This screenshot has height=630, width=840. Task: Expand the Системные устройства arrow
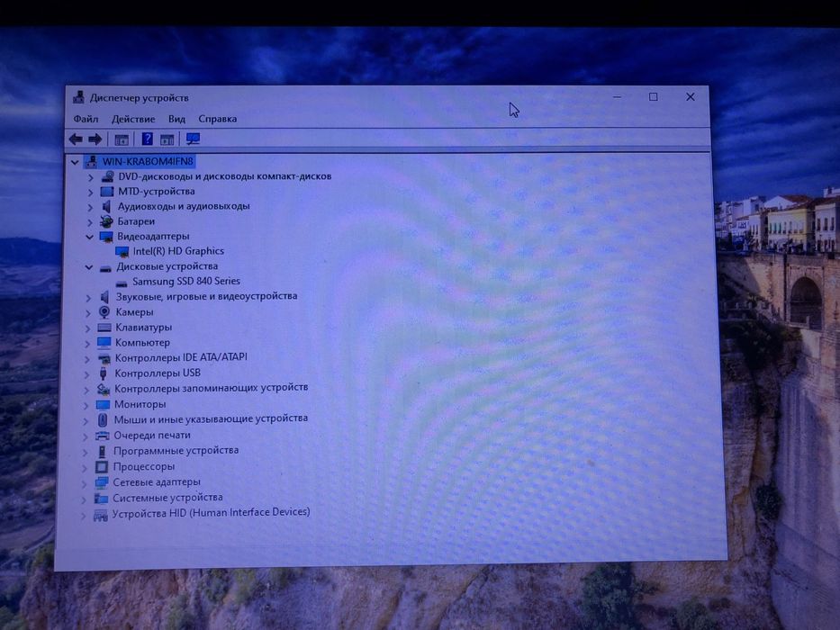pos(84,499)
